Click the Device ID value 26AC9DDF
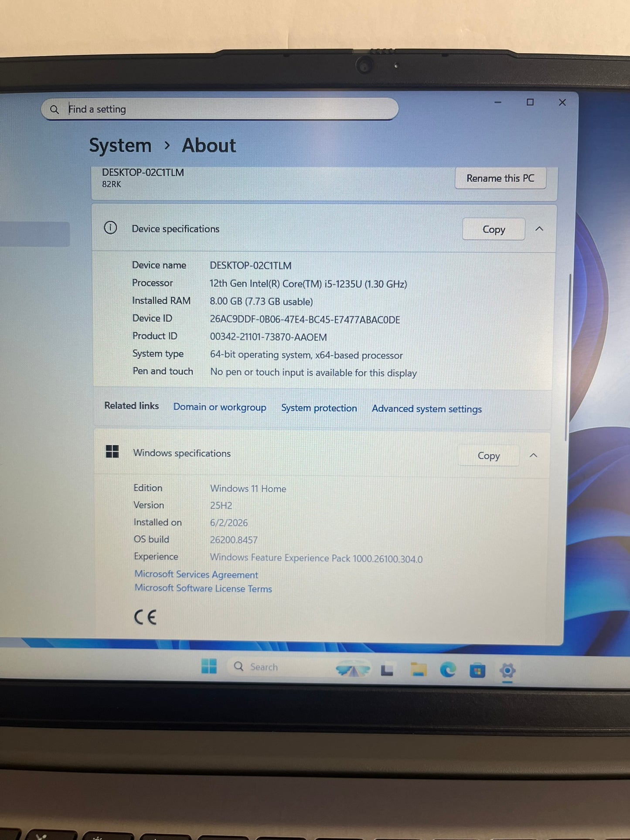The image size is (630, 840). 305,320
